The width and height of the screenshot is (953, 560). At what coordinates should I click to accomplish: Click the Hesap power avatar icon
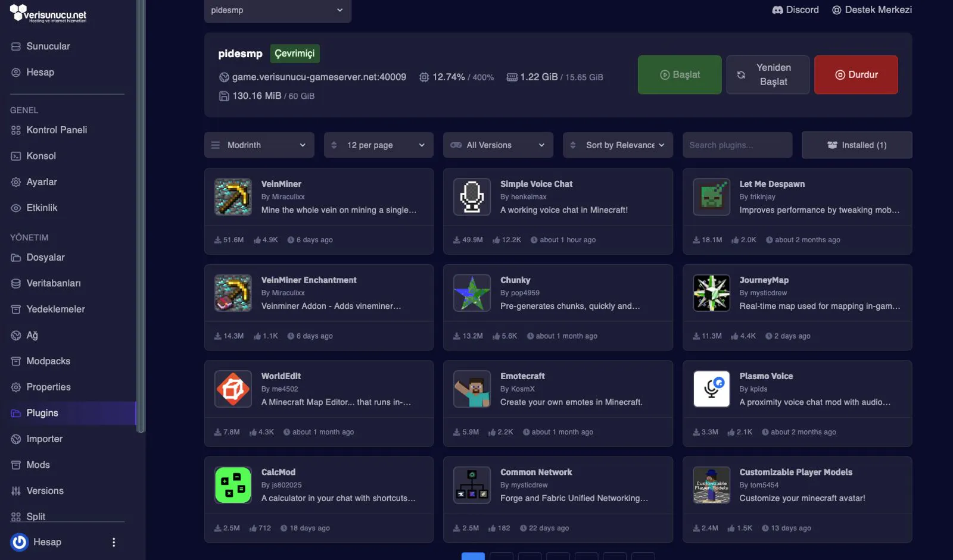click(20, 542)
